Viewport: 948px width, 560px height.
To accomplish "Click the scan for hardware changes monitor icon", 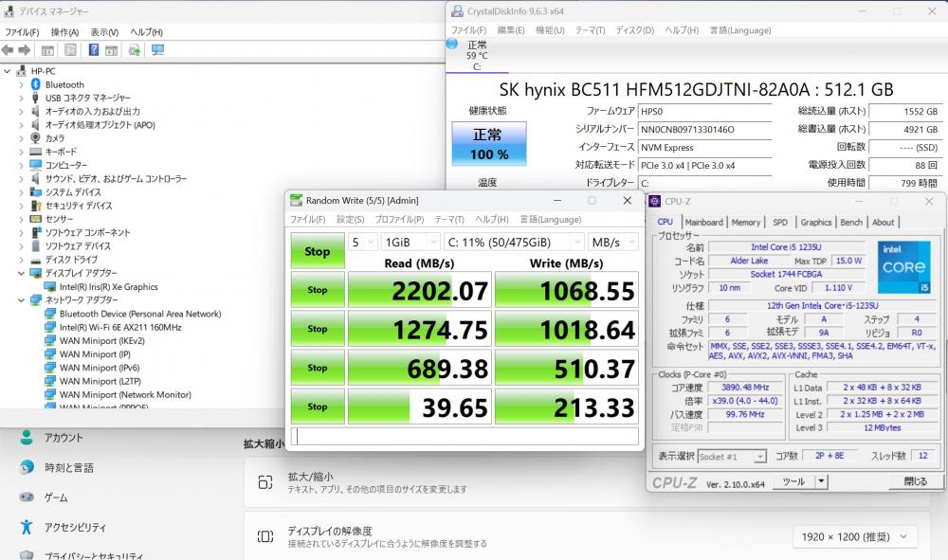I will (x=157, y=50).
